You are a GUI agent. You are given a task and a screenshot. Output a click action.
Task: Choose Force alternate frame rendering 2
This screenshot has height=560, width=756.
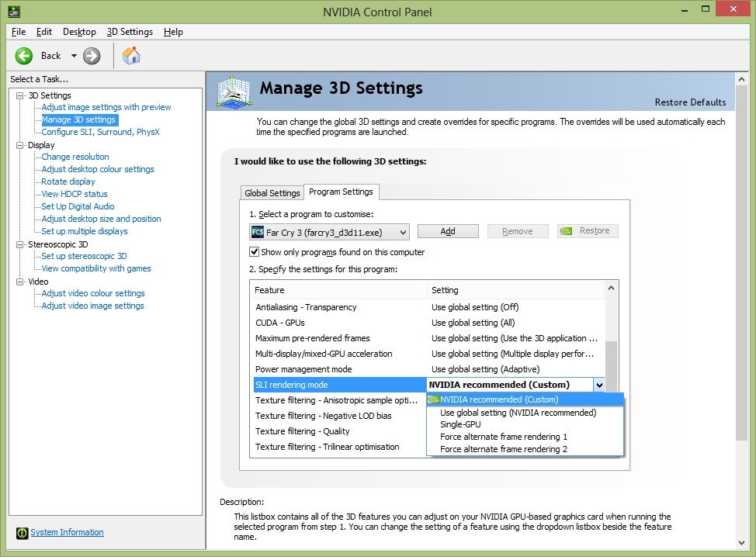point(503,449)
